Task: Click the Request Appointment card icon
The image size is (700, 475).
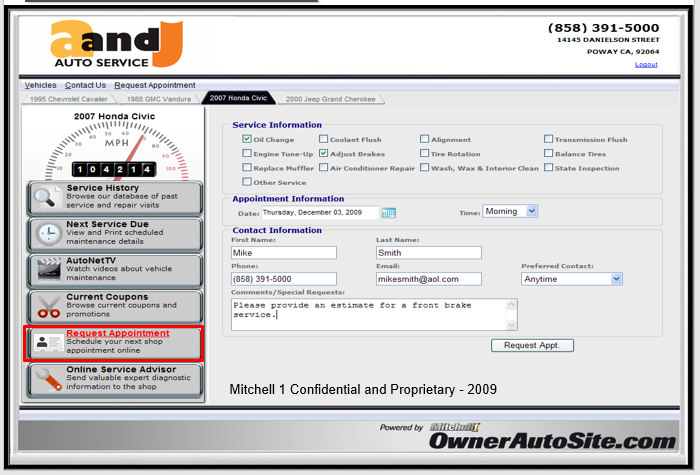Action: (x=47, y=343)
